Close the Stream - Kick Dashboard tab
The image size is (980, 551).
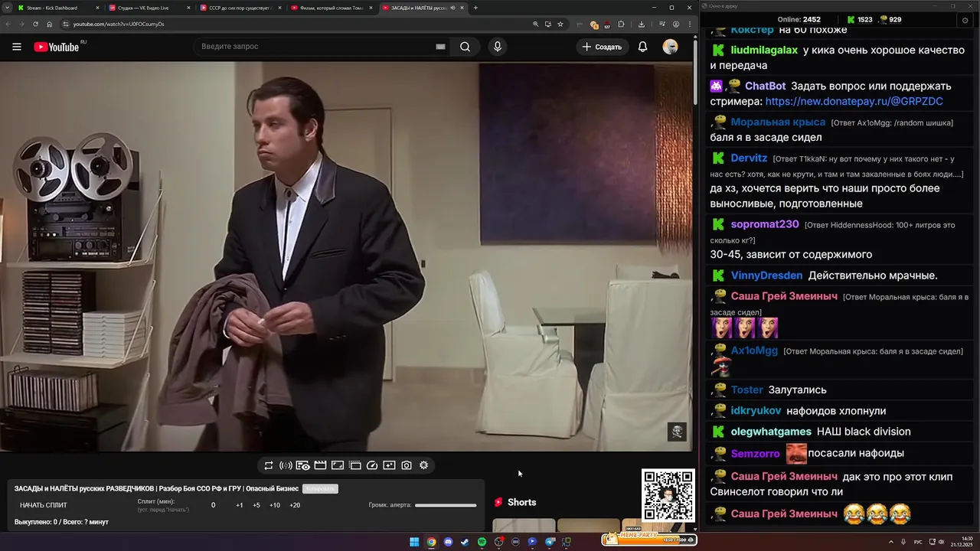(97, 8)
